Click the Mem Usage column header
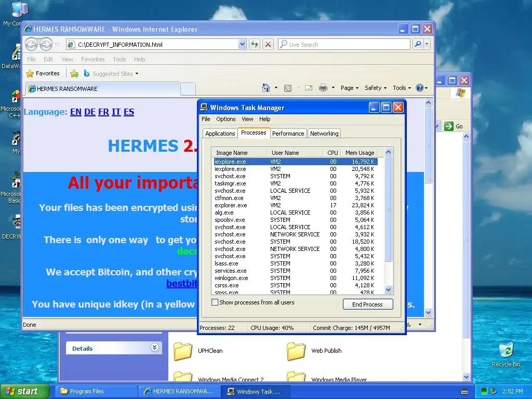Viewport: 532px width, 399px height. click(360, 153)
